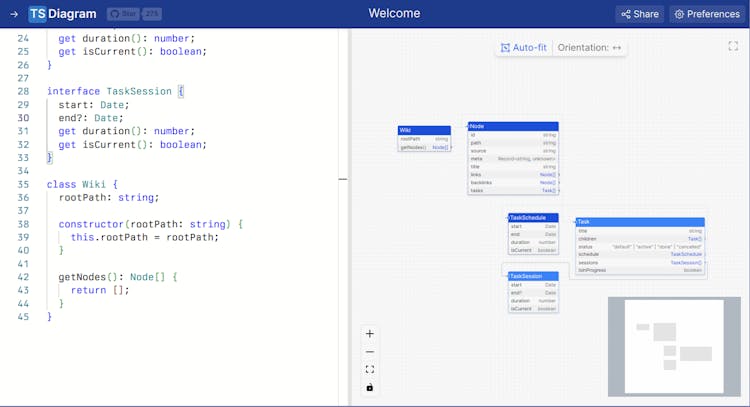Click the schedule row in Task node
The width and height of the screenshot is (750, 407).
640,254
